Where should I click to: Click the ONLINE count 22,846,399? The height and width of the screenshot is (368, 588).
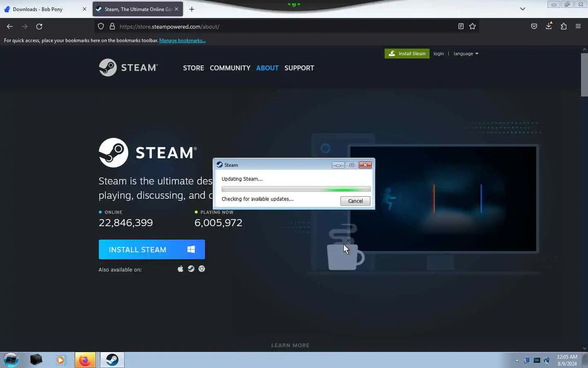pyautogui.click(x=126, y=223)
